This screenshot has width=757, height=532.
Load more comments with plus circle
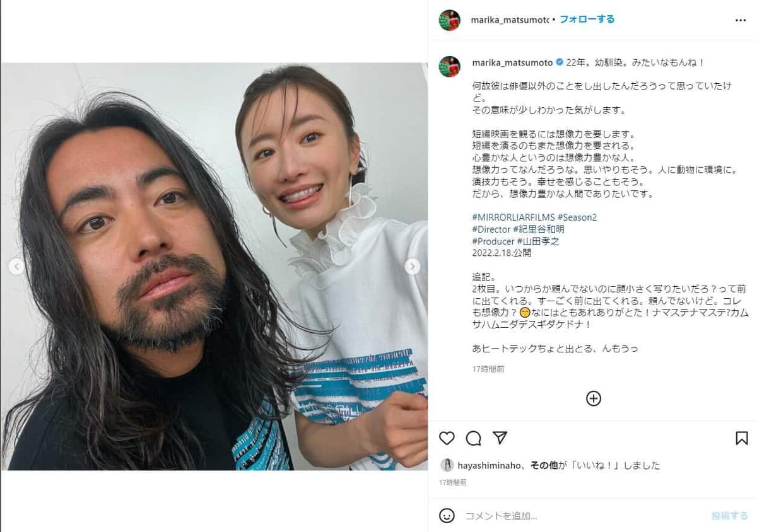[x=594, y=398]
